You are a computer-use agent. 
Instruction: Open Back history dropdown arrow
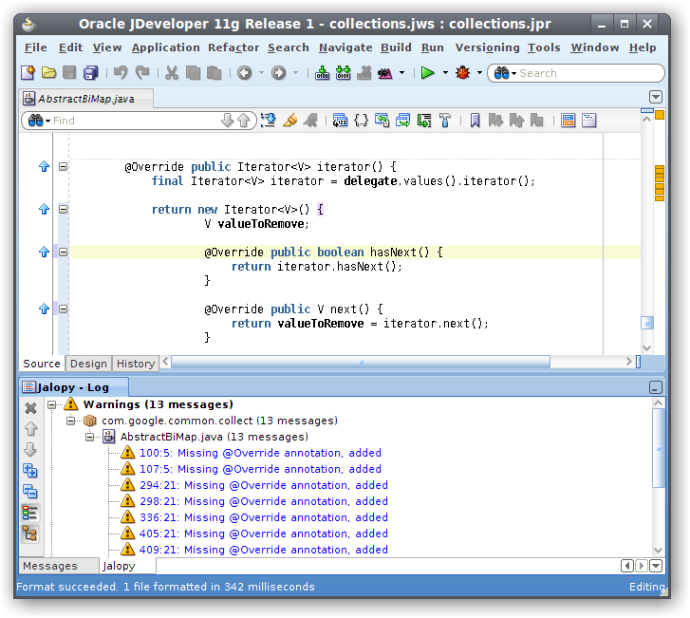click(261, 73)
